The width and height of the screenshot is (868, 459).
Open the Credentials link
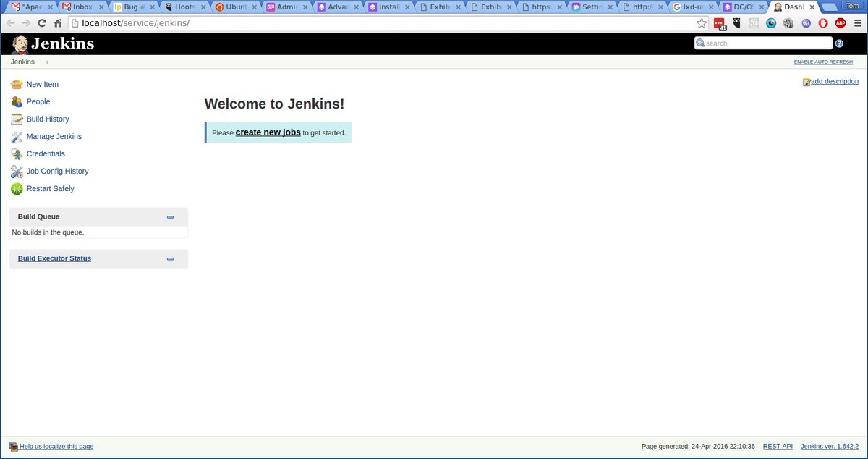coord(46,154)
